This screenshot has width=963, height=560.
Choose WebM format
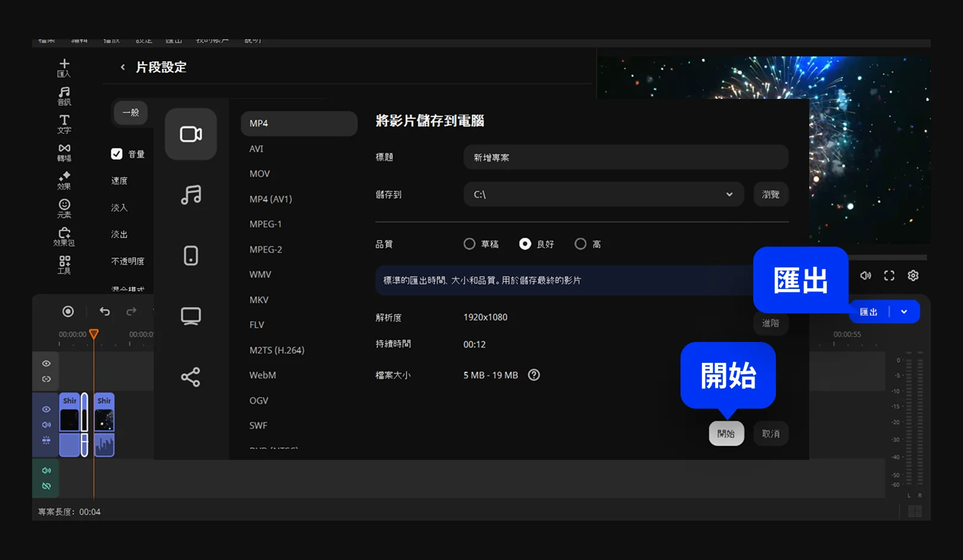[x=263, y=375]
